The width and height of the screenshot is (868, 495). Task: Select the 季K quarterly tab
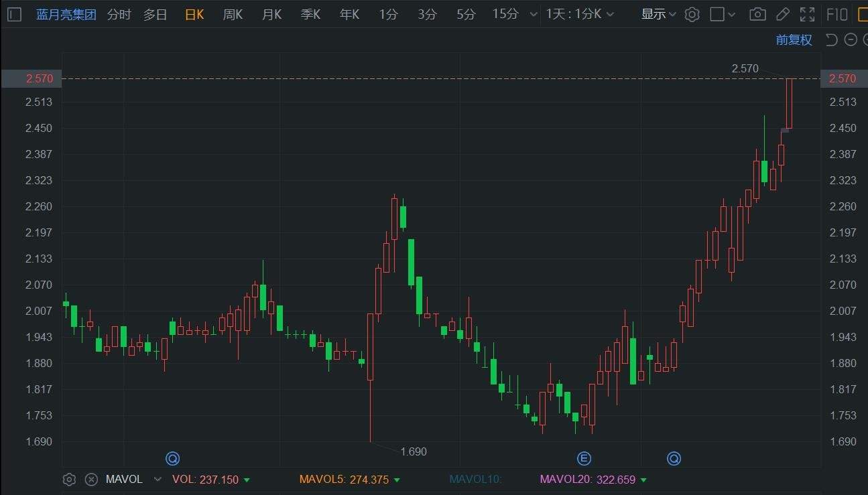coord(310,14)
